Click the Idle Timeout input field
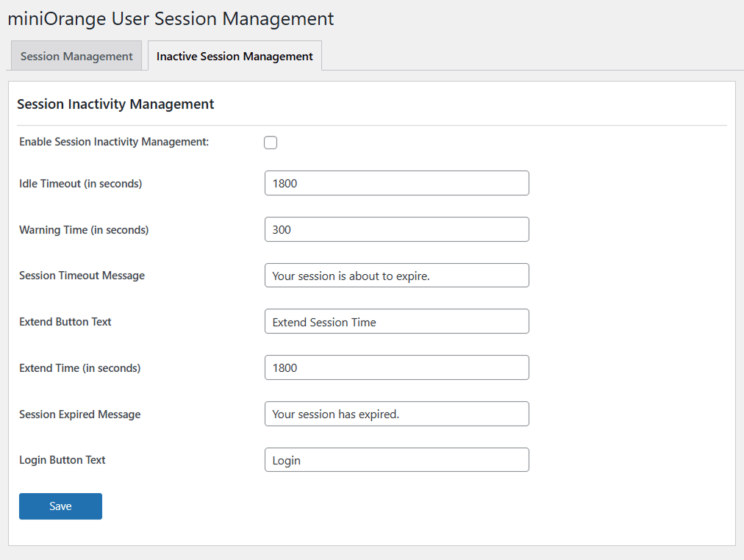 [x=397, y=183]
